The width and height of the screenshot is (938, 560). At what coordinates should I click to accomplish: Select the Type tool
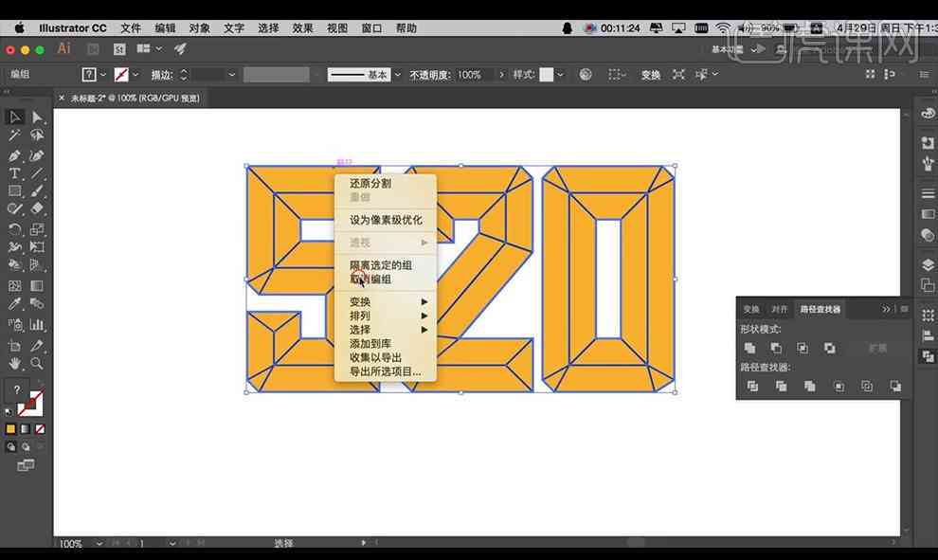coord(15,173)
